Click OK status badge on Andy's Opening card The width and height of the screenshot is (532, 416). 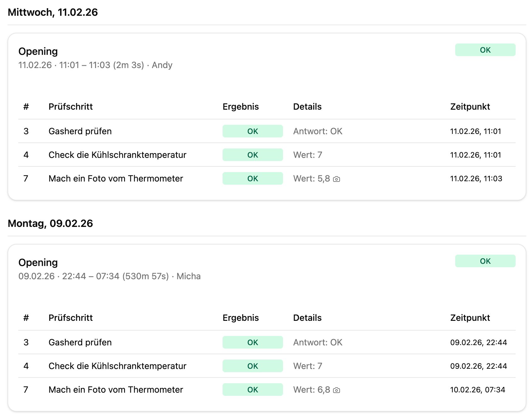pos(485,50)
